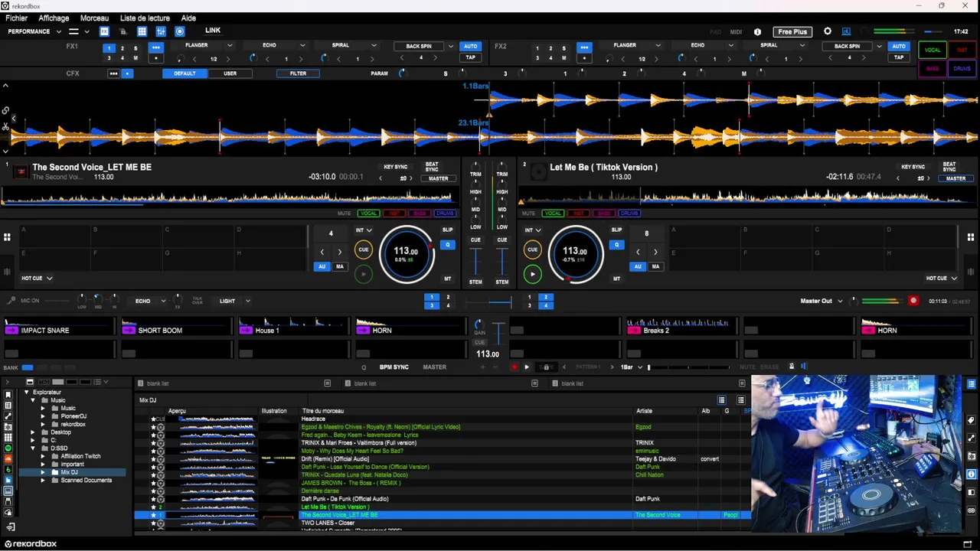Adjust channel 1 volume fader

pyautogui.click(x=475, y=262)
